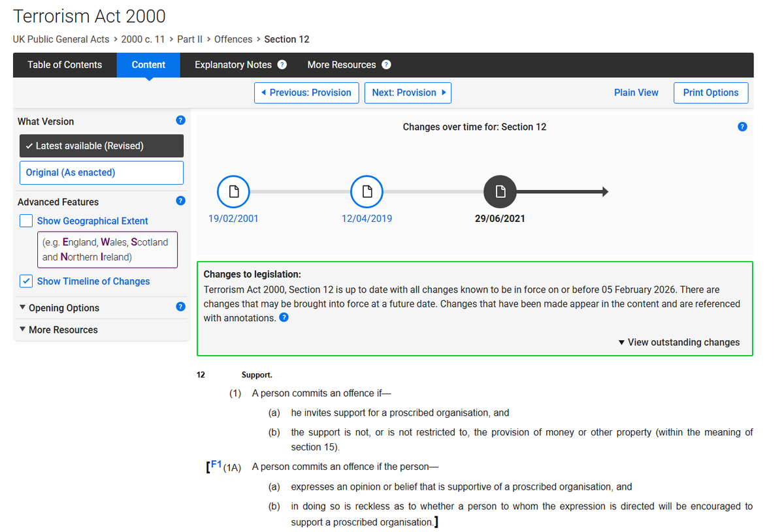
Task: Click the 'Changes to legislation:' heading
Action: coord(252,275)
